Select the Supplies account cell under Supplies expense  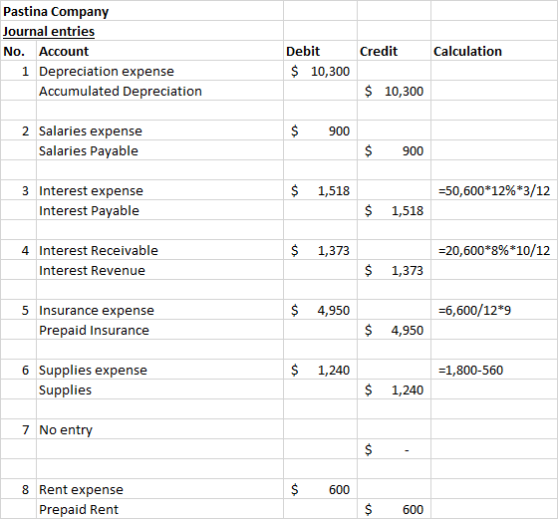coord(160,390)
